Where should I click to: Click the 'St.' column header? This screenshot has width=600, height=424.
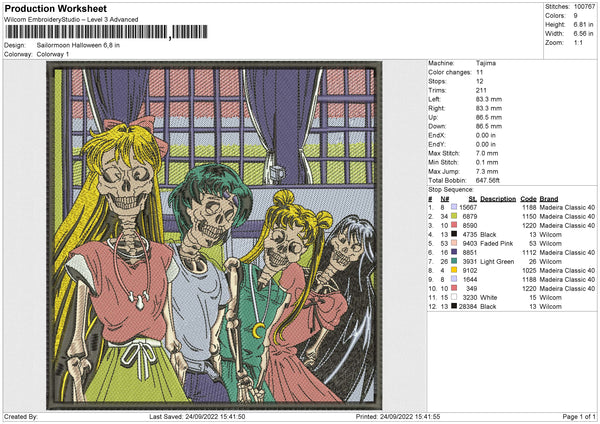click(473, 199)
